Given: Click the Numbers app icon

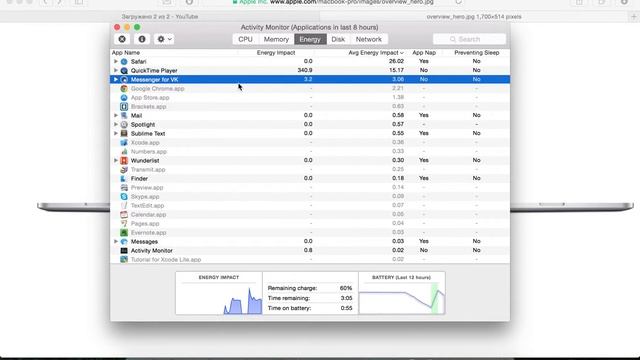Looking at the screenshot, I should (124, 151).
